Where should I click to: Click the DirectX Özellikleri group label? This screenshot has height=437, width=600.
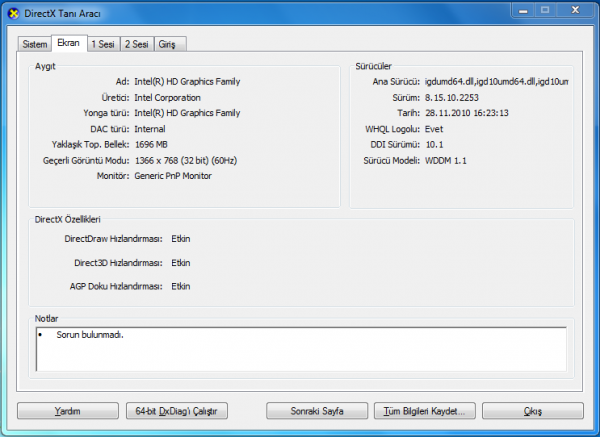tap(68, 219)
